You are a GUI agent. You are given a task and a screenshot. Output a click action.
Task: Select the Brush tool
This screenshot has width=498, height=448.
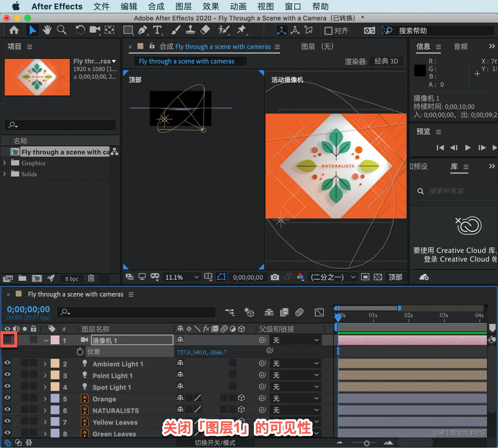click(176, 30)
